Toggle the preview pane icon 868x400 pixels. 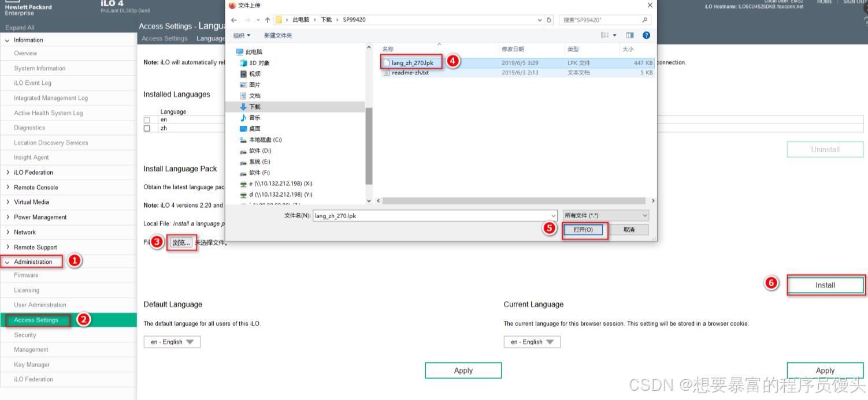(630, 35)
